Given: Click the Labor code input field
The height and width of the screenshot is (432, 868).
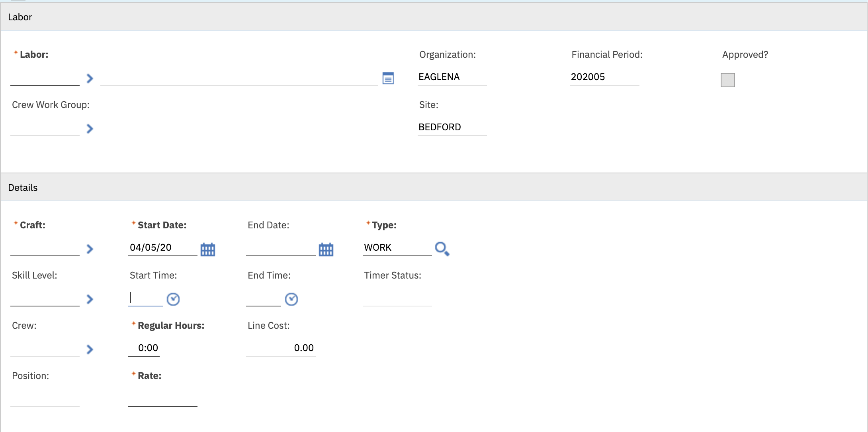Looking at the screenshot, I should coord(45,77).
